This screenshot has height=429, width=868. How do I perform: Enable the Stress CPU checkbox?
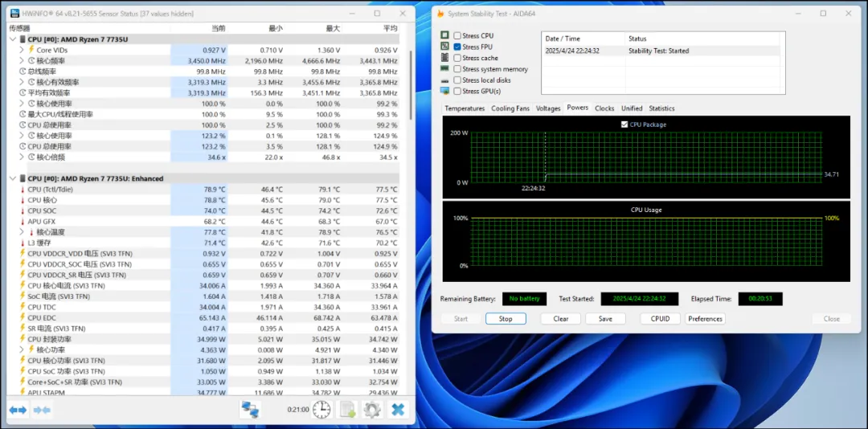[457, 35]
